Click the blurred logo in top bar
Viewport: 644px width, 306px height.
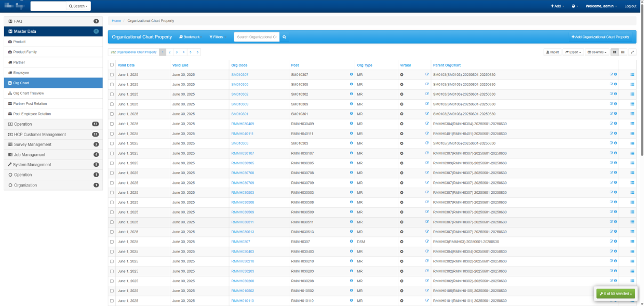tap(14, 6)
